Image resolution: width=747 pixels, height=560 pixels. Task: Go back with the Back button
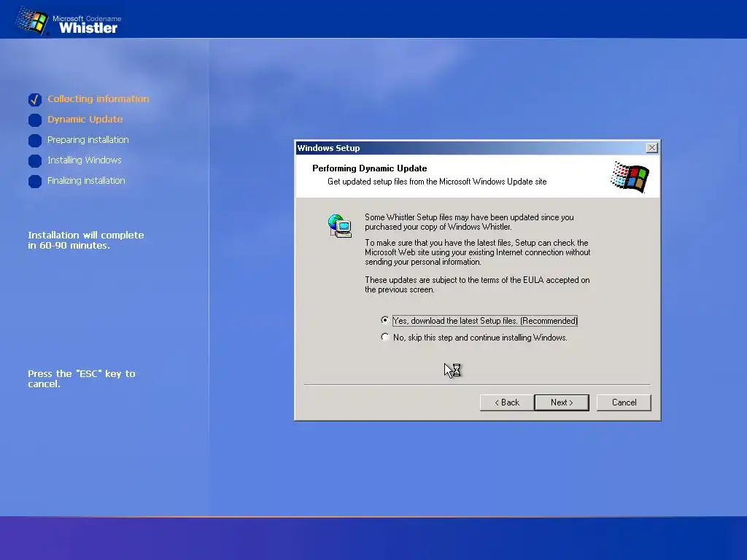[507, 402]
